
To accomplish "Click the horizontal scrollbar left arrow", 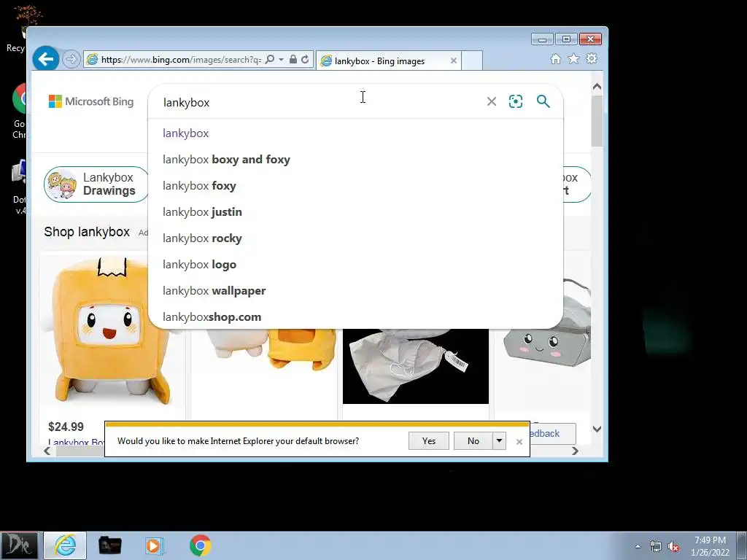I will pyautogui.click(x=47, y=451).
